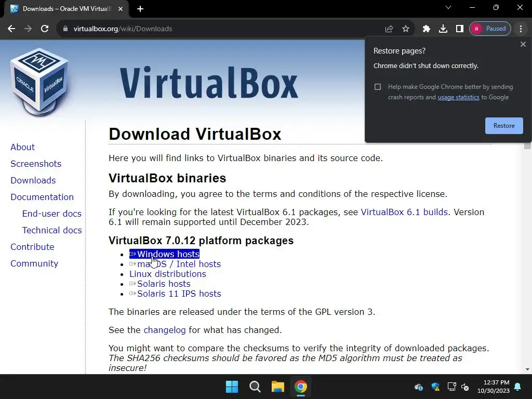
Task: Click the page scrollbar thumb
Action: coord(527,146)
